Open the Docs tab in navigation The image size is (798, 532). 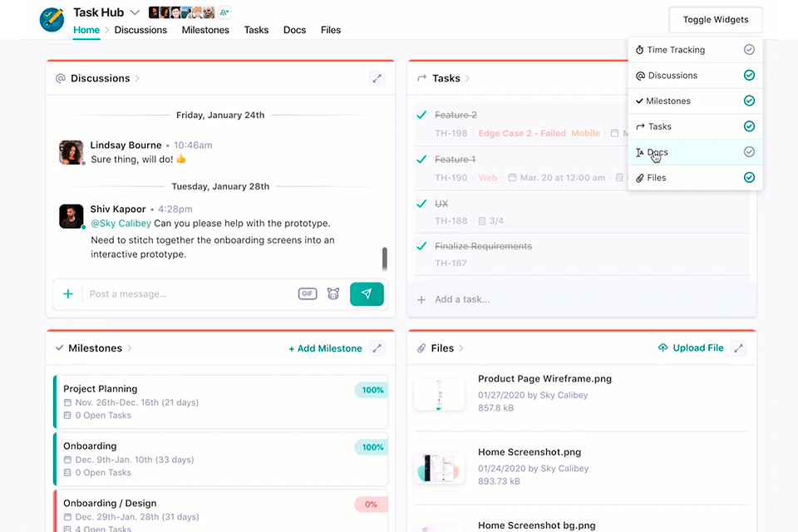294,30
